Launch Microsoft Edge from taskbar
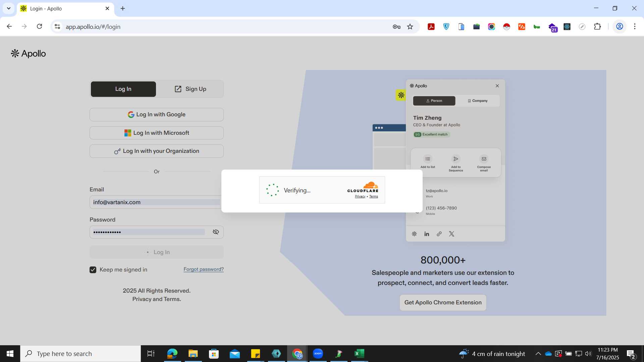The height and width of the screenshot is (362, 644). [x=172, y=354]
